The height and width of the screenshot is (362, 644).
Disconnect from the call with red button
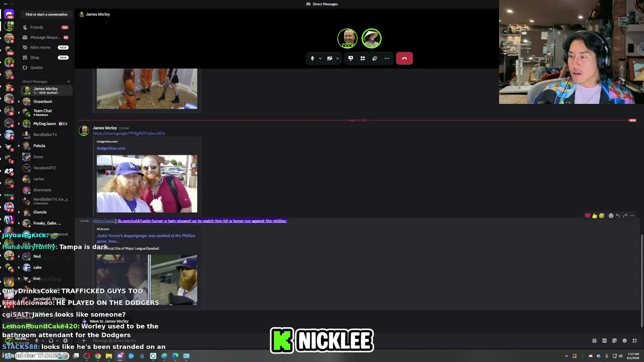tap(405, 58)
